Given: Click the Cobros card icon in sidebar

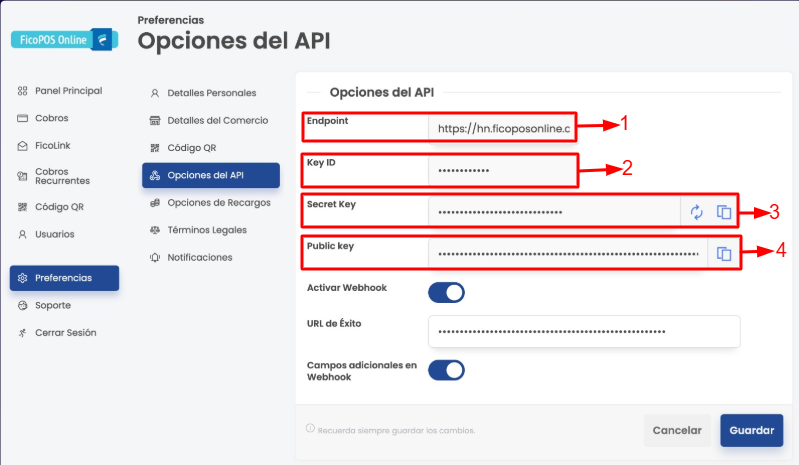Looking at the screenshot, I should click(x=22, y=118).
